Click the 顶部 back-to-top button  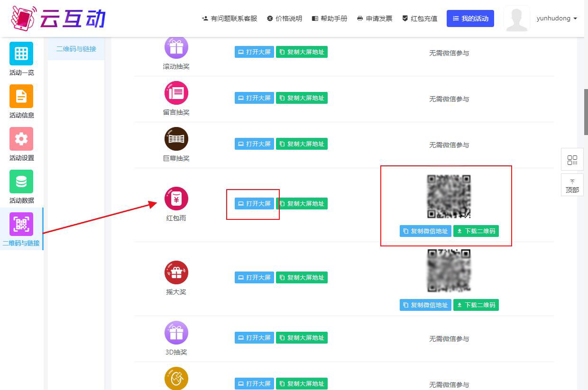tap(572, 185)
